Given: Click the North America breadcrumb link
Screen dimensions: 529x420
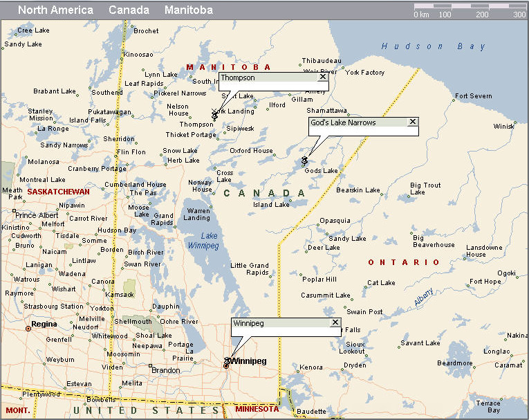Looking at the screenshot, I should [55, 10].
